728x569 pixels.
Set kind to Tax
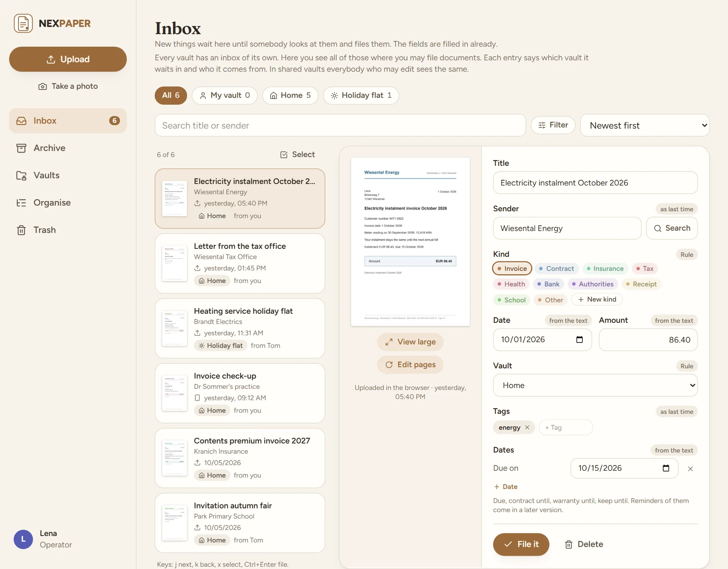pos(645,269)
